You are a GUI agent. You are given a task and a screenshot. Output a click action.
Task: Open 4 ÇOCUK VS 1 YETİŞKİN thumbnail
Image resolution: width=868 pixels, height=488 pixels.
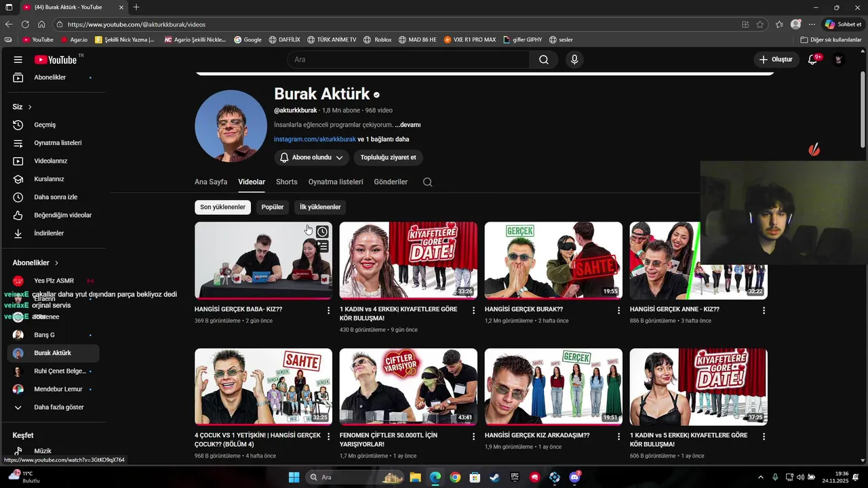(263, 386)
